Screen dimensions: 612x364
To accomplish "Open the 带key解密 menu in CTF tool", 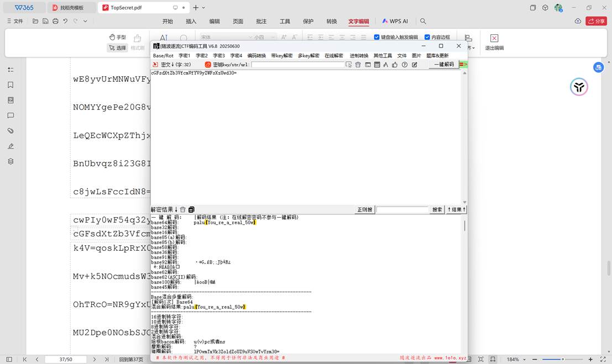I will point(282,55).
